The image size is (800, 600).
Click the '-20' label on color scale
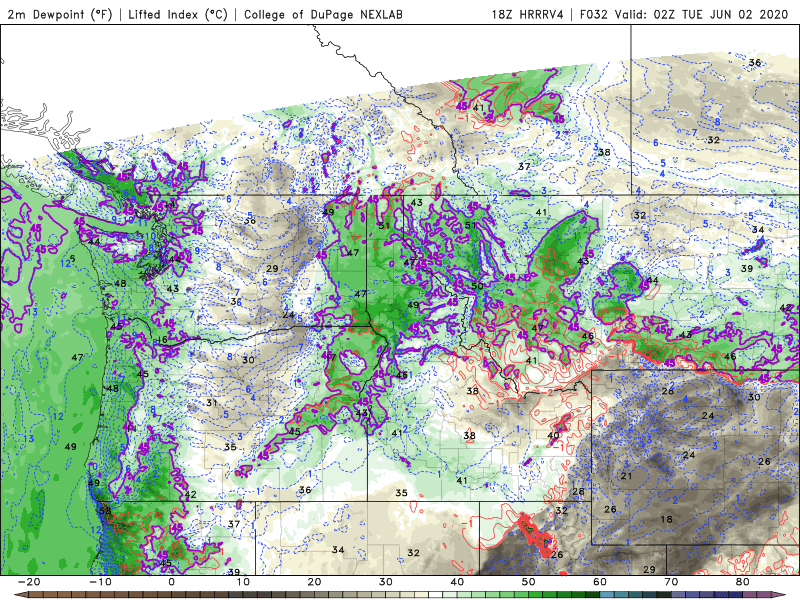[29, 582]
